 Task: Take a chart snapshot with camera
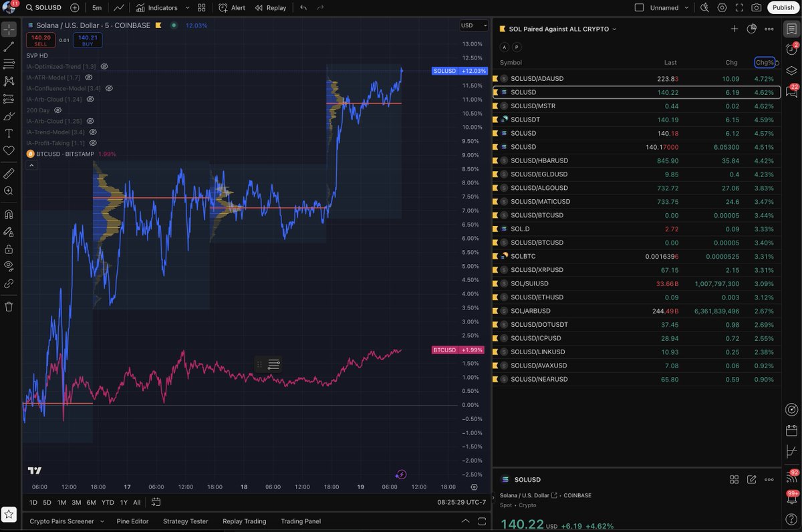[x=756, y=8]
